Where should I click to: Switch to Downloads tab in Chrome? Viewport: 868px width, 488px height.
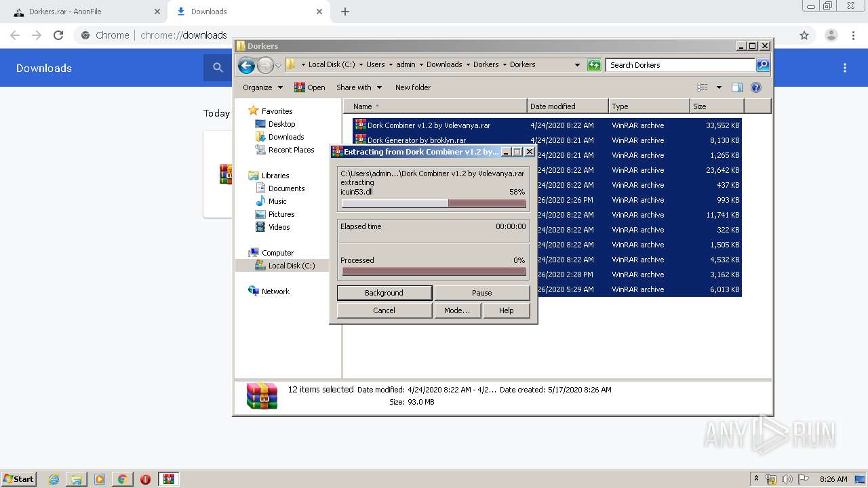[248, 12]
